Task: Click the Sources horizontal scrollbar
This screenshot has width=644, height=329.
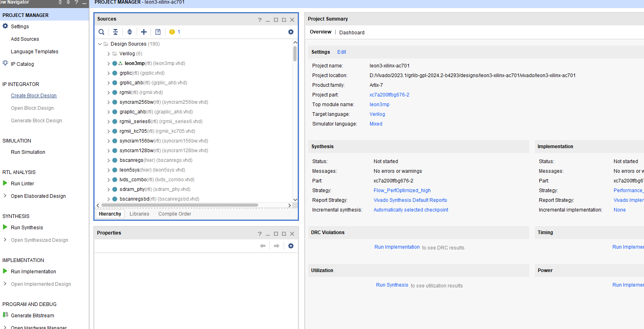Action: click(179, 205)
